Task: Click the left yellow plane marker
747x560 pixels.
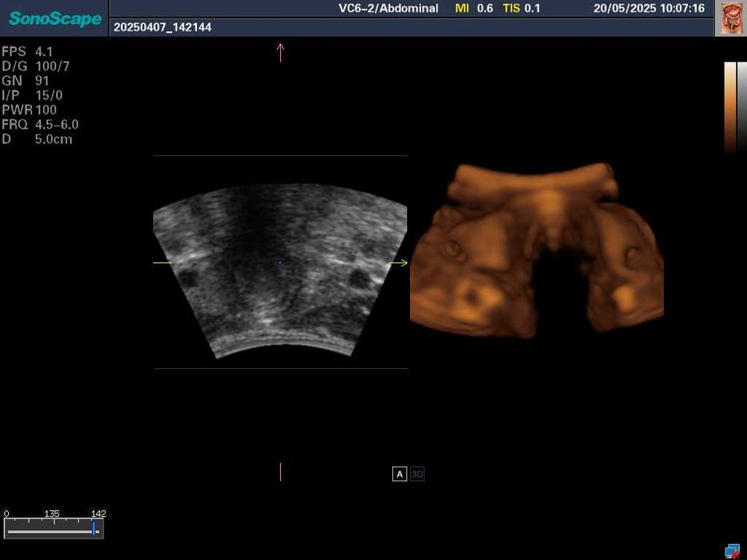Action: (163, 263)
